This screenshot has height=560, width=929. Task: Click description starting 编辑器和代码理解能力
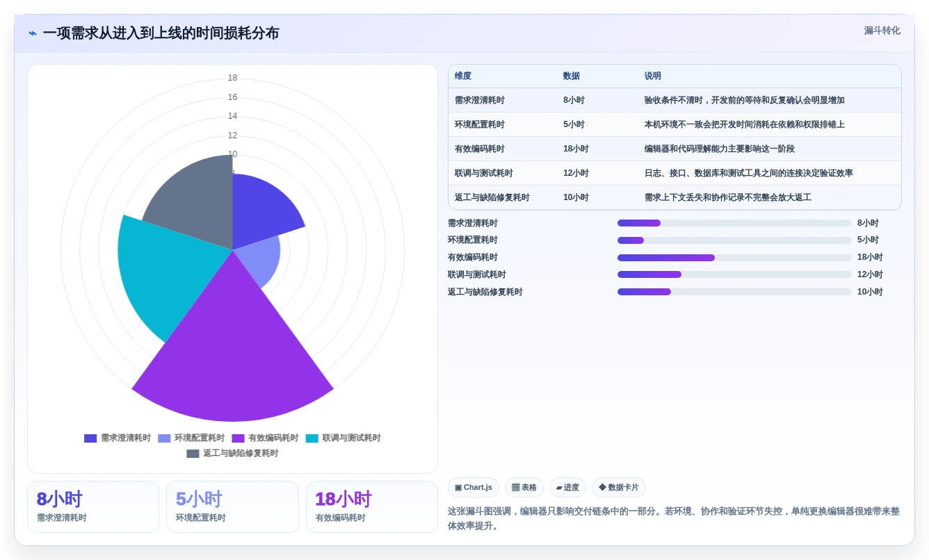pos(720,149)
